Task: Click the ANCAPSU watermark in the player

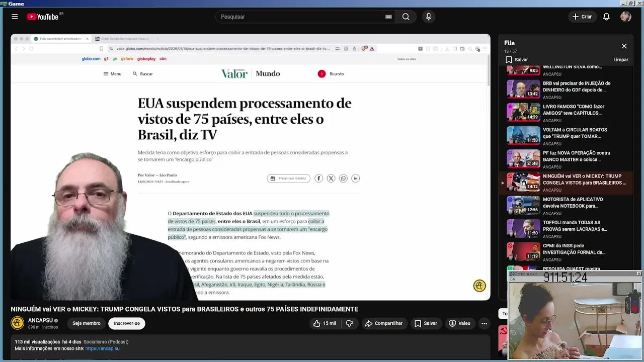Action: 479,286
